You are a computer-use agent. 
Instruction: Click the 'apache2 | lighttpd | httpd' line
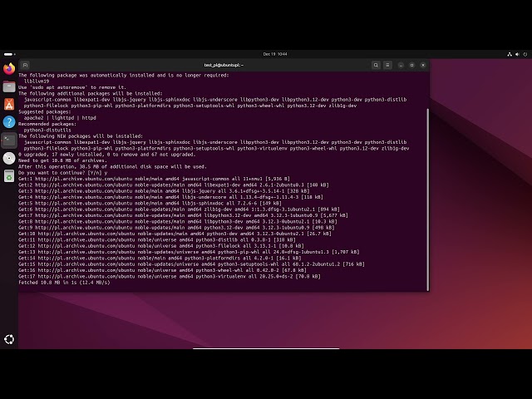(60, 118)
